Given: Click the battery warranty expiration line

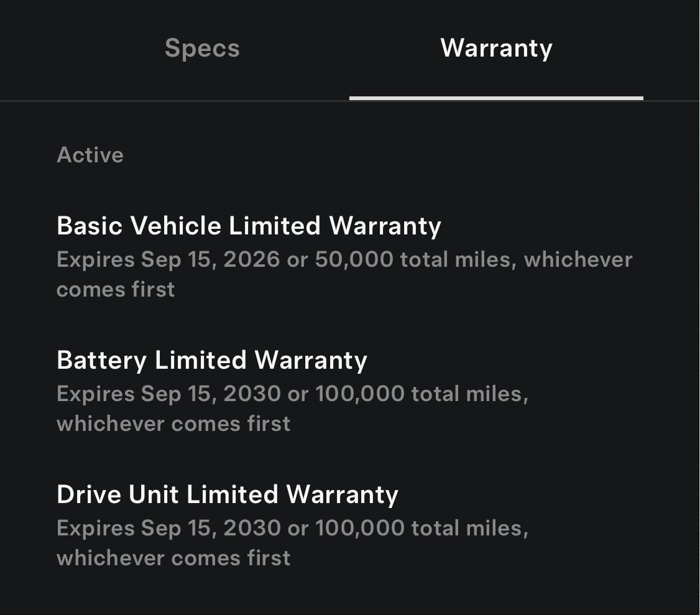Looking at the screenshot, I should 292,394.
